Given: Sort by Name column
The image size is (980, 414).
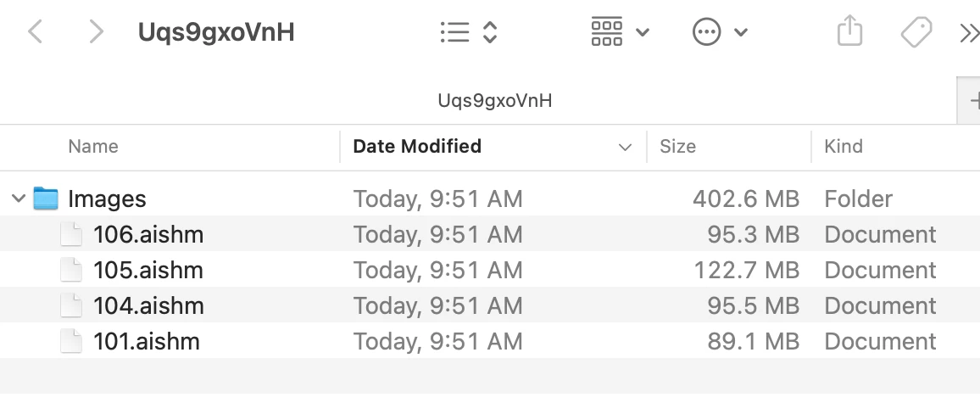Looking at the screenshot, I should point(93,146).
